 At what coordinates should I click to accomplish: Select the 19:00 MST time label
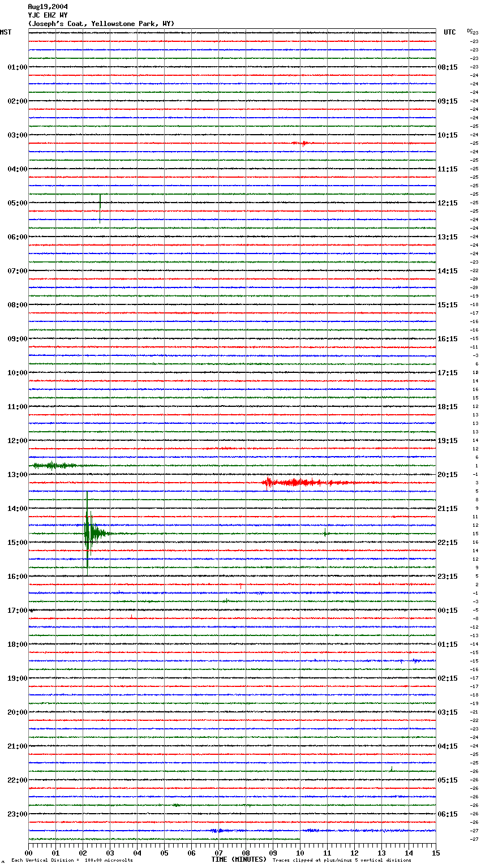(x=18, y=678)
